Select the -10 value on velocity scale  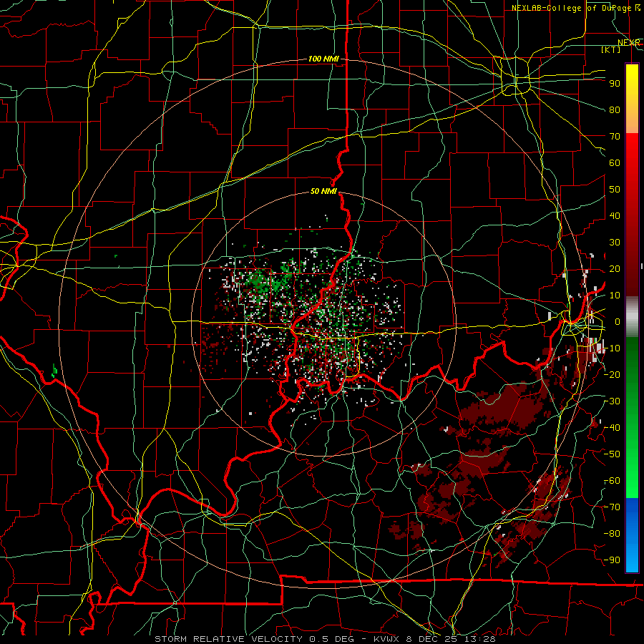pos(612,348)
